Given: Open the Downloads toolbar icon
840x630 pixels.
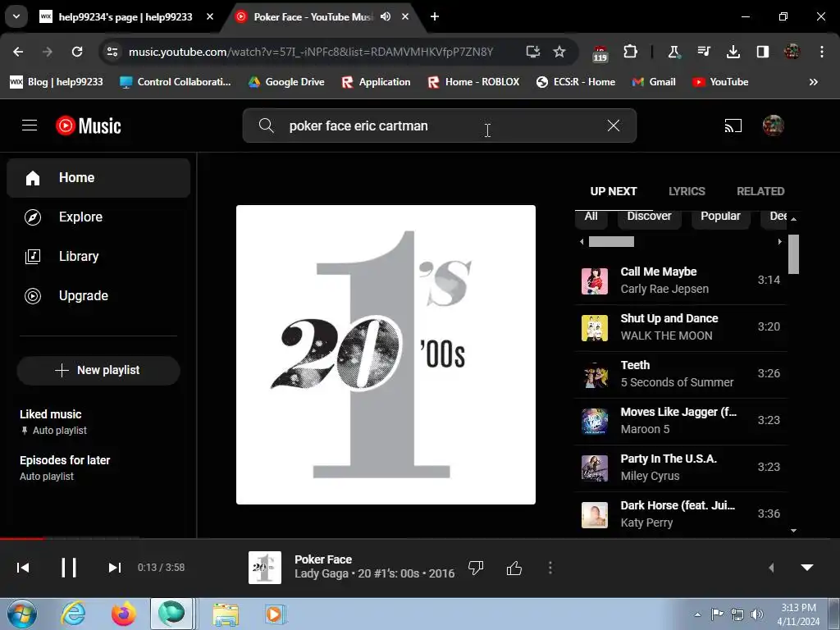Looking at the screenshot, I should (x=733, y=52).
